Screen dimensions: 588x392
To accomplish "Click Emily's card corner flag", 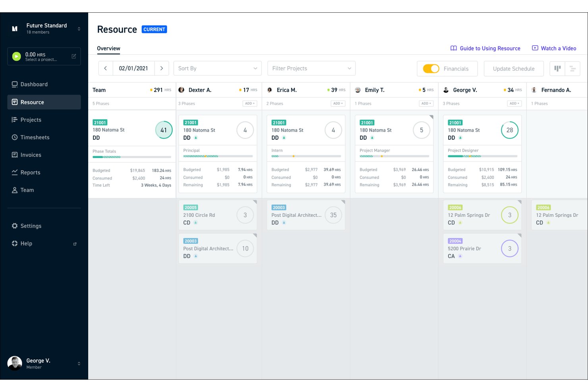I will (x=431, y=117).
